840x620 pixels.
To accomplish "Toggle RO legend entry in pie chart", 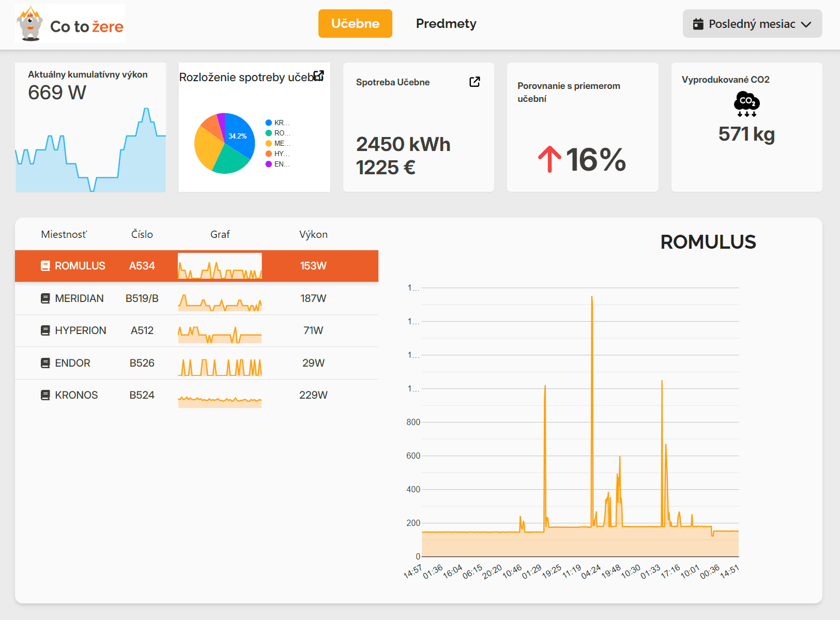I will (278, 133).
